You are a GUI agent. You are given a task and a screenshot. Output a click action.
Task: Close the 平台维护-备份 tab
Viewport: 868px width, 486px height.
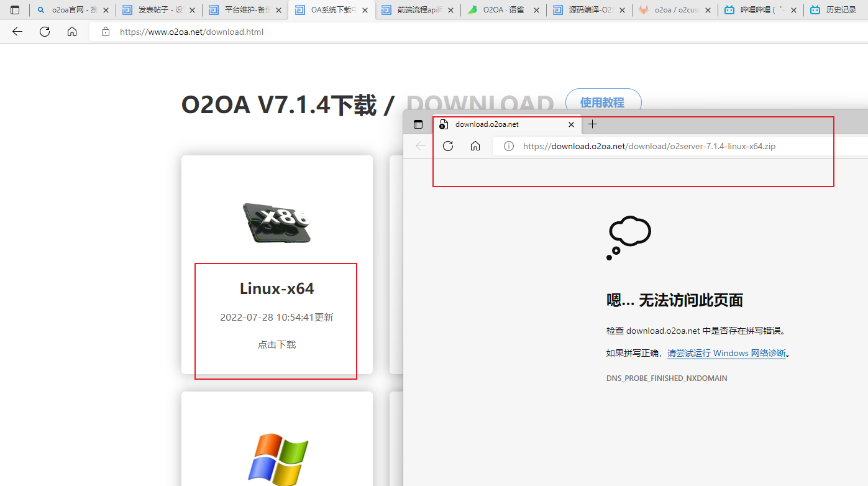click(277, 10)
